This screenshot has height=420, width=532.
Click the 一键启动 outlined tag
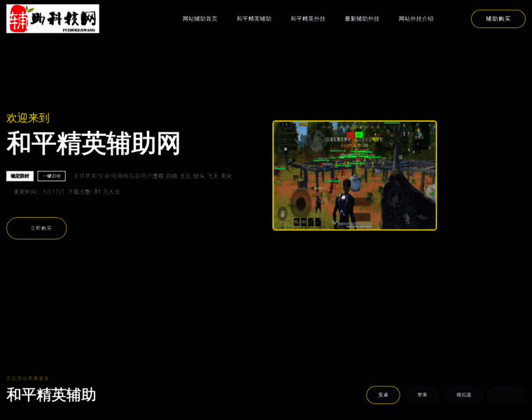[52, 176]
